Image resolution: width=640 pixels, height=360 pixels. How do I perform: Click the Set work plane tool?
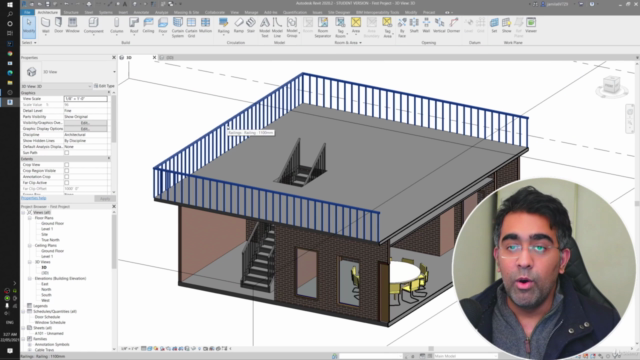coord(494,26)
